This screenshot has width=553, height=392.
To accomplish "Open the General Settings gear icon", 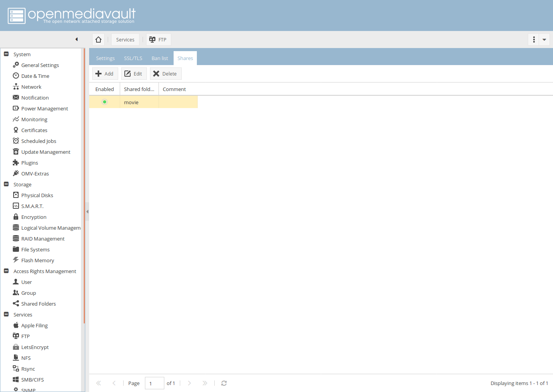I will 16,65.
